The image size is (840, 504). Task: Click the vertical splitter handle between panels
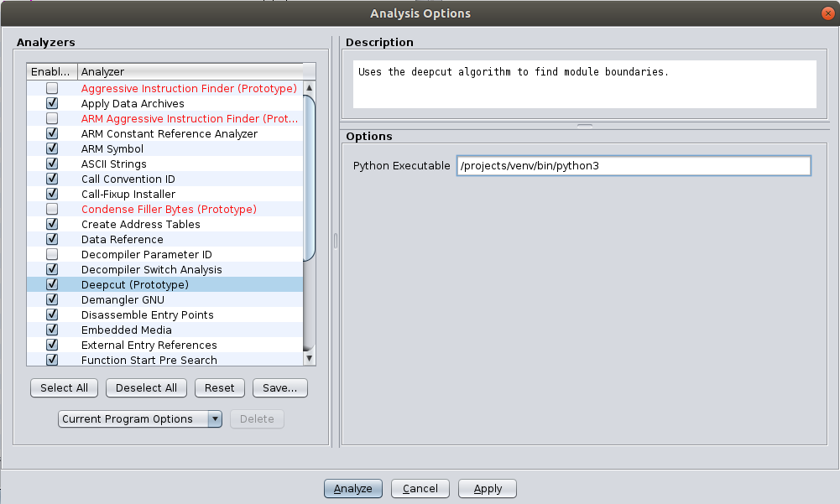pos(336,241)
